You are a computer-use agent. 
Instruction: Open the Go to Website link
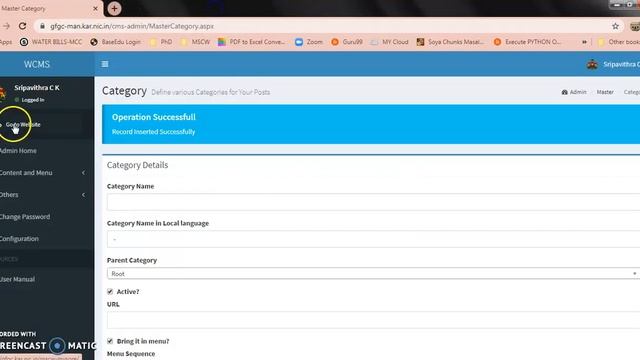click(23, 124)
